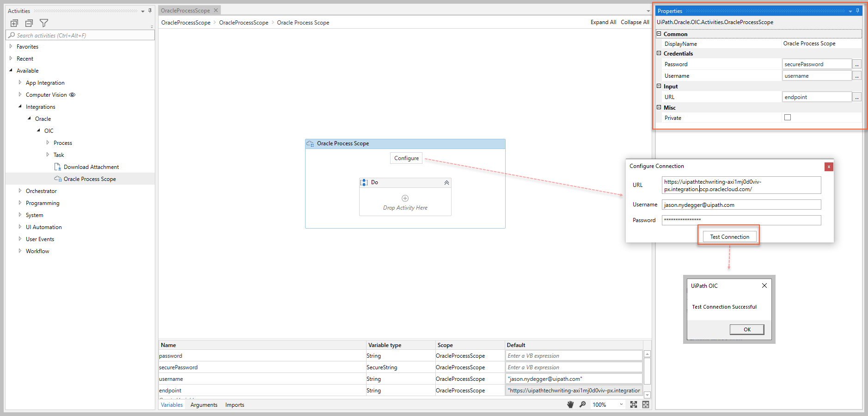
Task: Select Download Attachment activity
Action: click(91, 167)
